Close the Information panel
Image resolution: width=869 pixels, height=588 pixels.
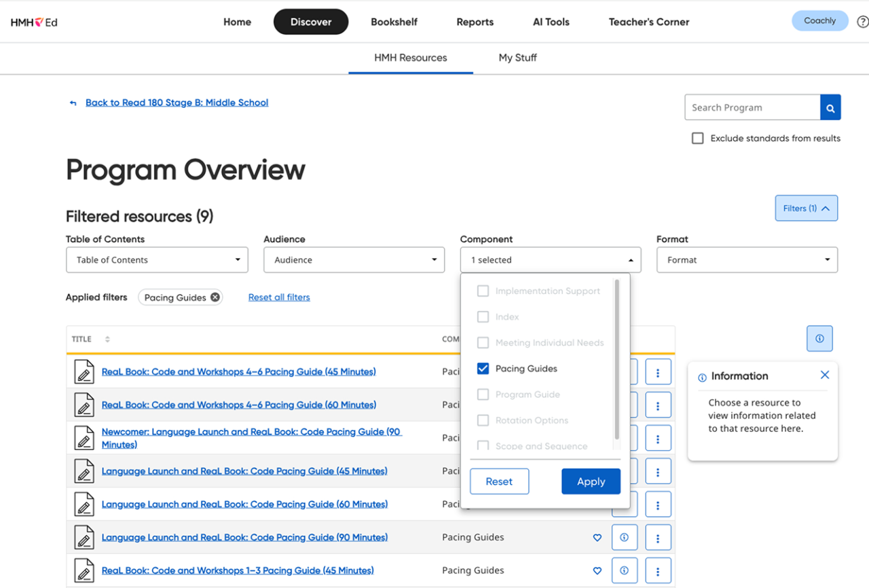(824, 375)
